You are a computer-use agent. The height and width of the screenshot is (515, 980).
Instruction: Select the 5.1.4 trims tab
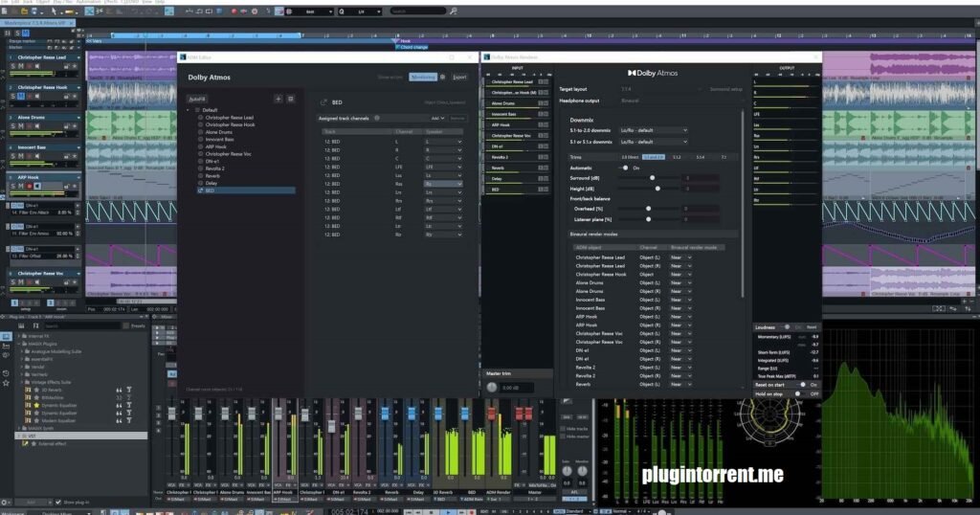[701, 158]
